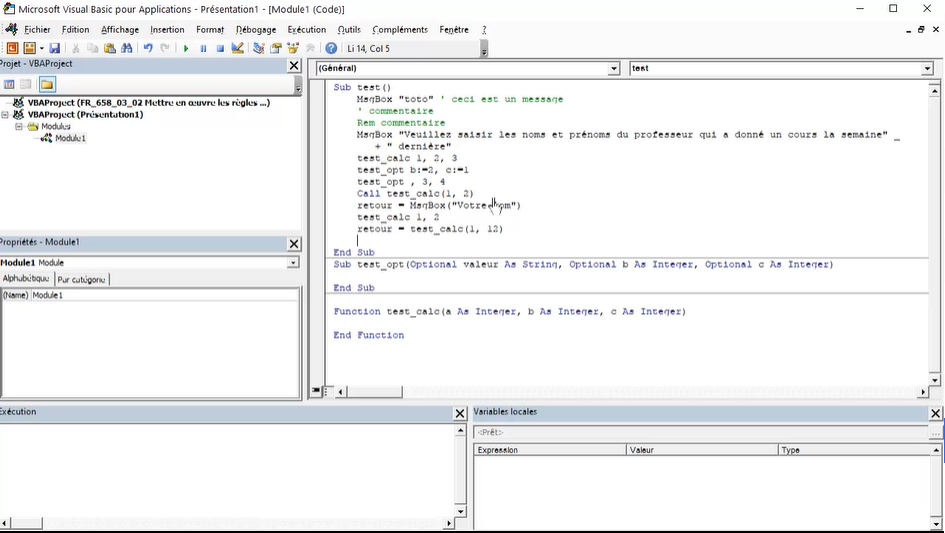Toggle folders view in the Project panel
This screenshot has height=533, width=945.
[46, 85]
